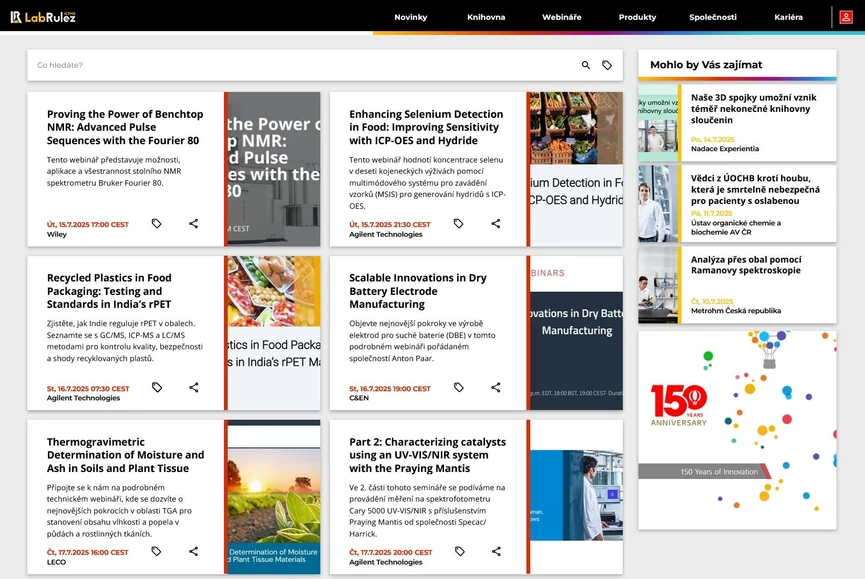Open 'Scalable Innovations in Dry Battery' title
This screenshot has height=579, width=865.
(418, 291)
